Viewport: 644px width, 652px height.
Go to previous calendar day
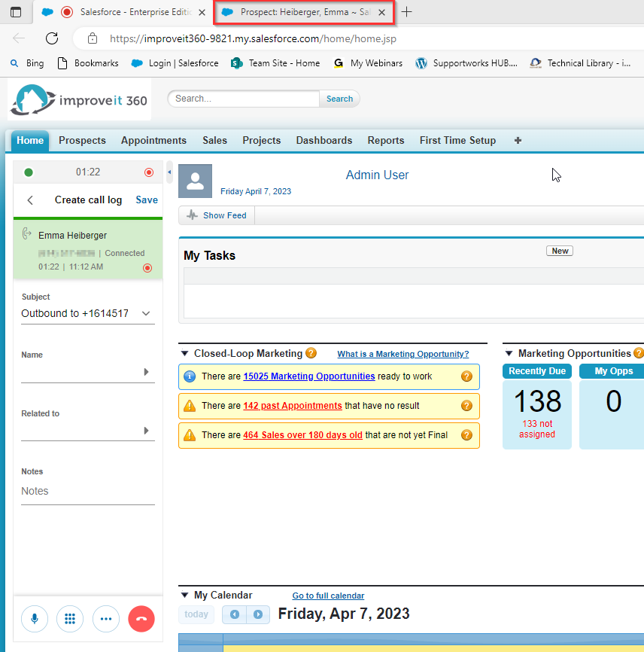[235, 614]
